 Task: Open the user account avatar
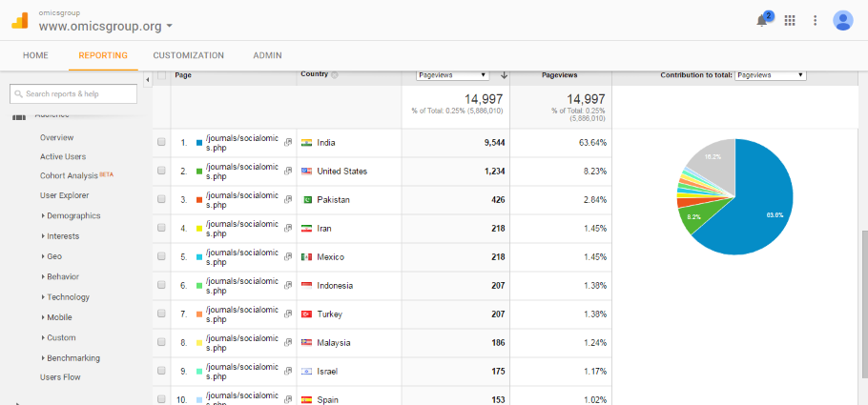pos(842,20)
